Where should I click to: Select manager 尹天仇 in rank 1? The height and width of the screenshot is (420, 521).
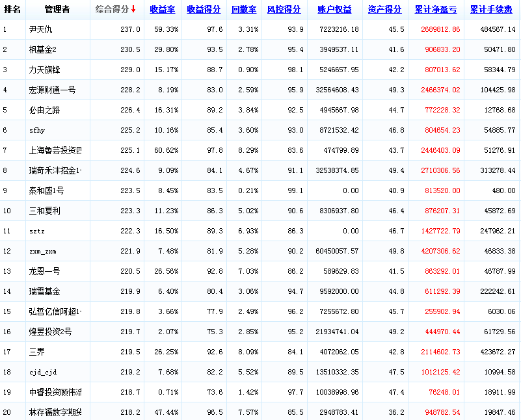point(40,29)
